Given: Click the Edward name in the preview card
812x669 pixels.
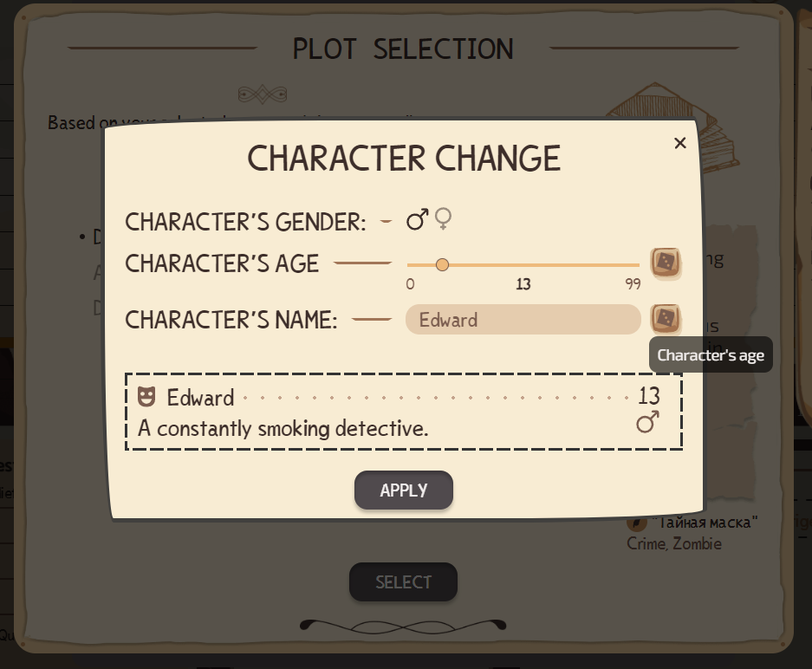Looking at the screenshot, I should pos(200,398).
